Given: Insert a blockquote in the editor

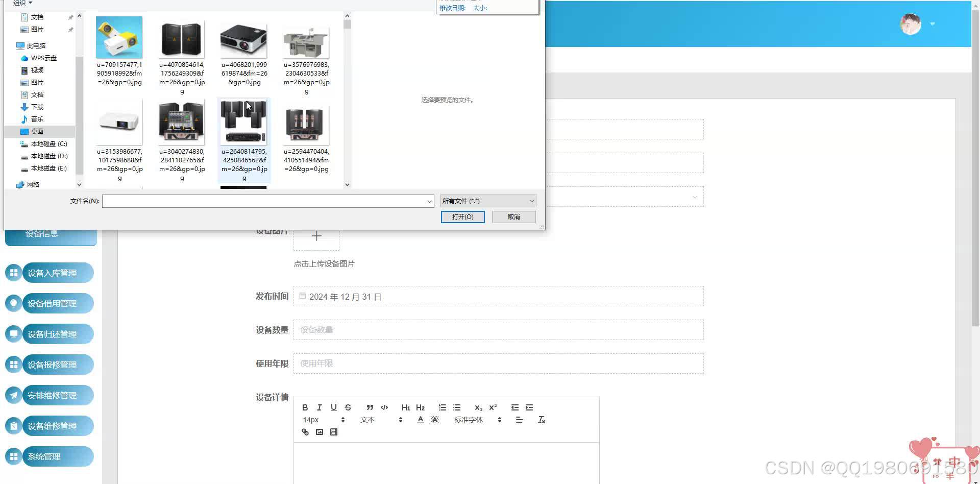Looking at the screenshot, I should (370, 407).
